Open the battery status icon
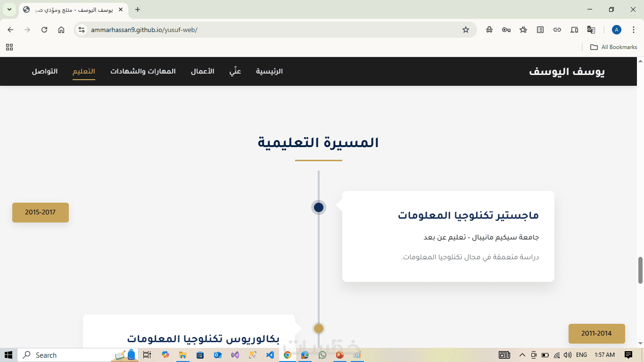Screen dimensions: 644x362 (545, 355)
